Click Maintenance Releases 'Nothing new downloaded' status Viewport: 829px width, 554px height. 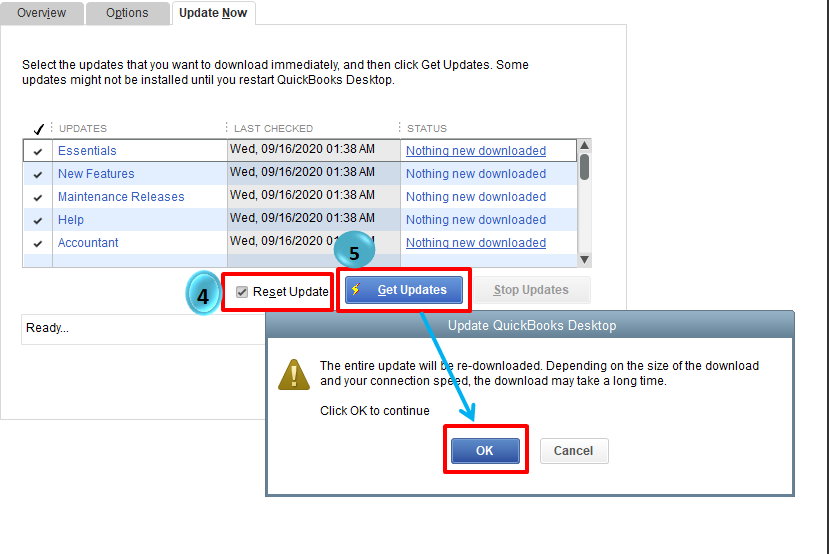click(476, 197)
